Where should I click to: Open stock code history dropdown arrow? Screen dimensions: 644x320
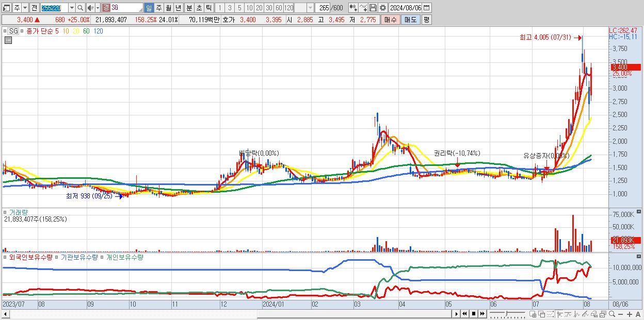tap(72, 8)
